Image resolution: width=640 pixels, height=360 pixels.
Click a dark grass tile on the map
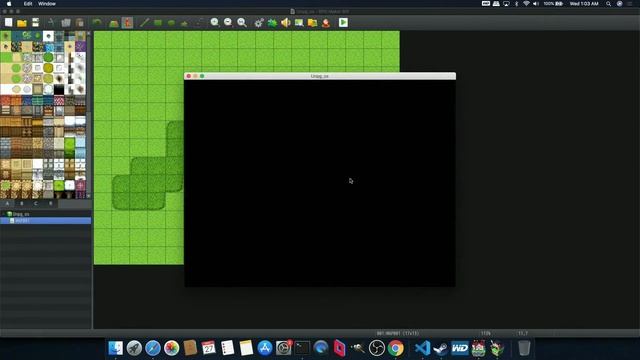[139, 192]
